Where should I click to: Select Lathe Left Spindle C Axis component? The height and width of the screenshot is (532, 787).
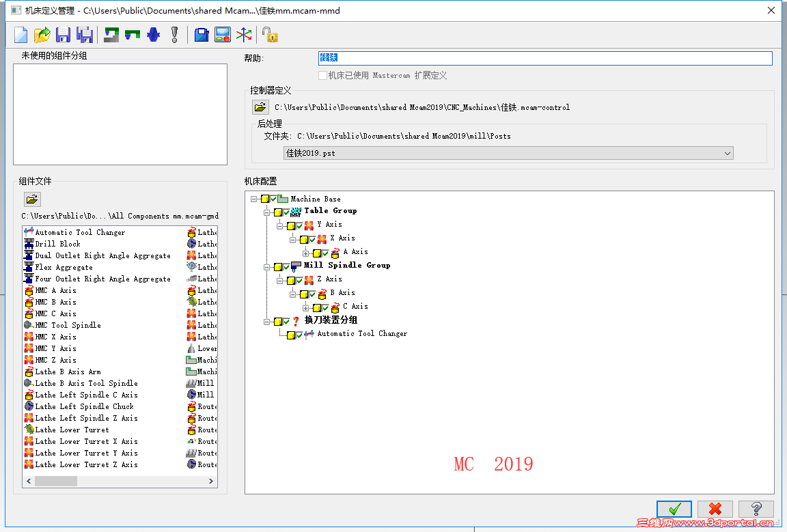pyautogui.click(x=86, y=395)
